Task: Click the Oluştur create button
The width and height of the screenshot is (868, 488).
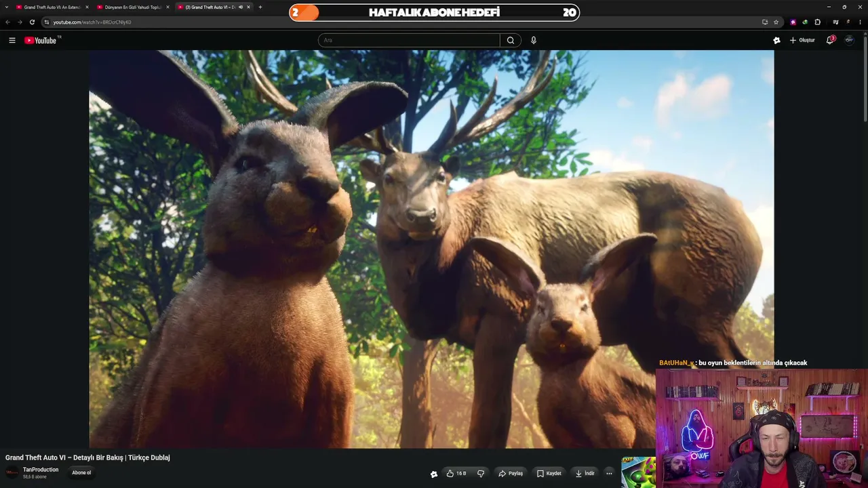Action: [802, 40]
